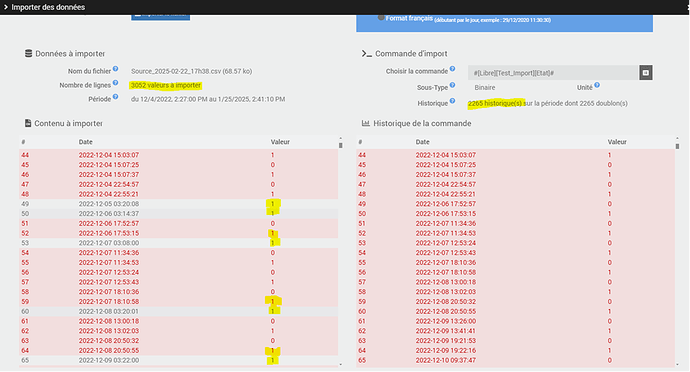This screenshot has height=372, width=690.
Task: Click partially hidden blue import button at top
Action: pos(161,17)
